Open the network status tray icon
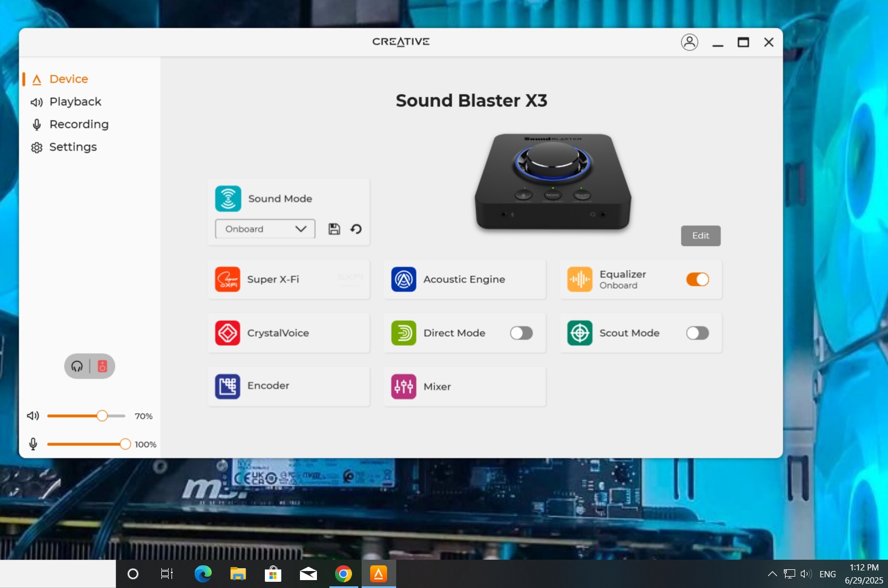Screen dimensions: 888x588 tap(790, 574)
